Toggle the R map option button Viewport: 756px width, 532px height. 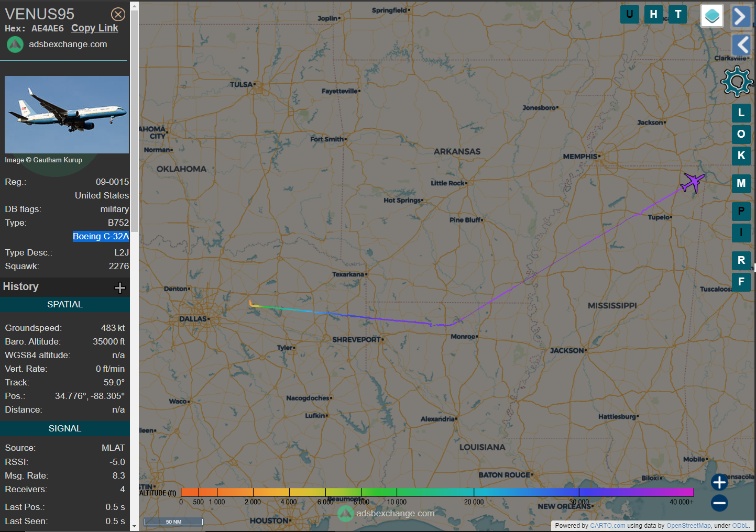pyautogui.click(x=741, y=260)
